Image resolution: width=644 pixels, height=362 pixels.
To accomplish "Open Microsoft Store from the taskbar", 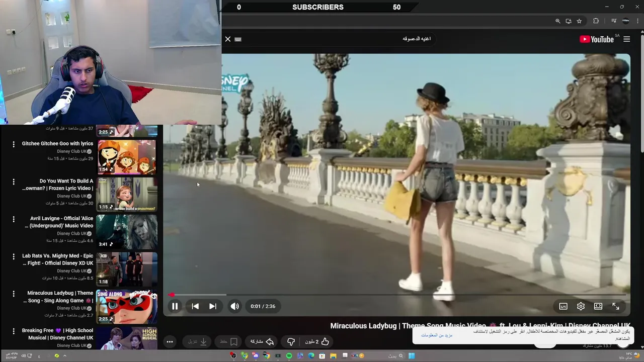I will tap(322, 356).
